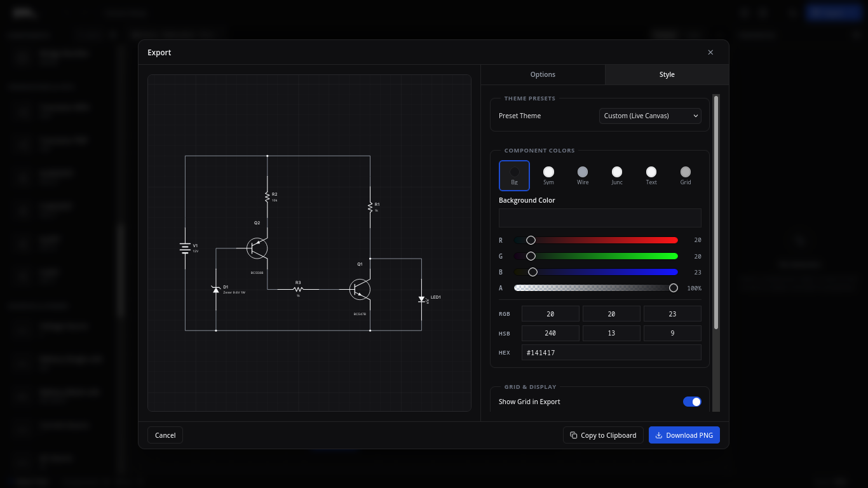Click the HSB hue value field
This screenshot has height=488, width=868.
tap(550, 333)
